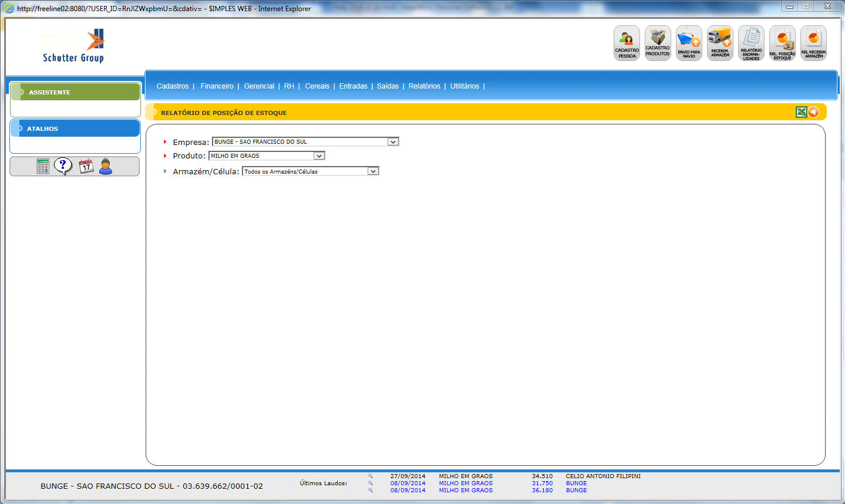Viewport: 845px width, 504px height.
Task: Expand the Armazém/Célula dropdown
Action: click(373, 171)
